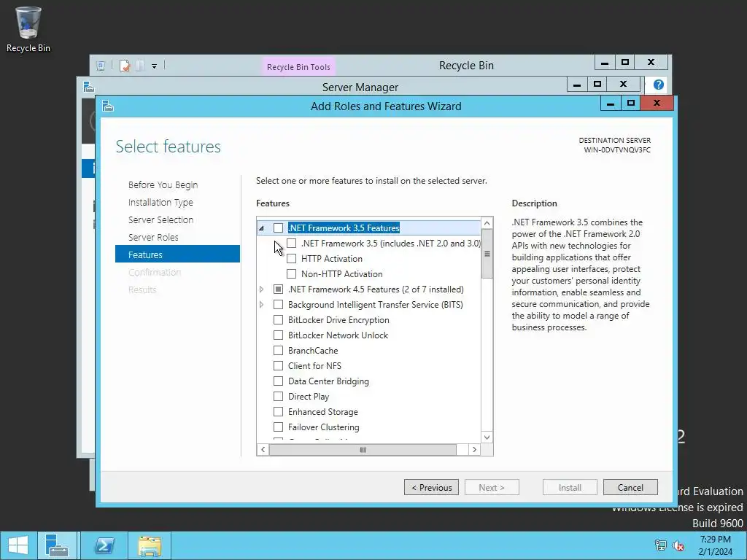
Task: Click the Install button
Action: coord(570,488)
